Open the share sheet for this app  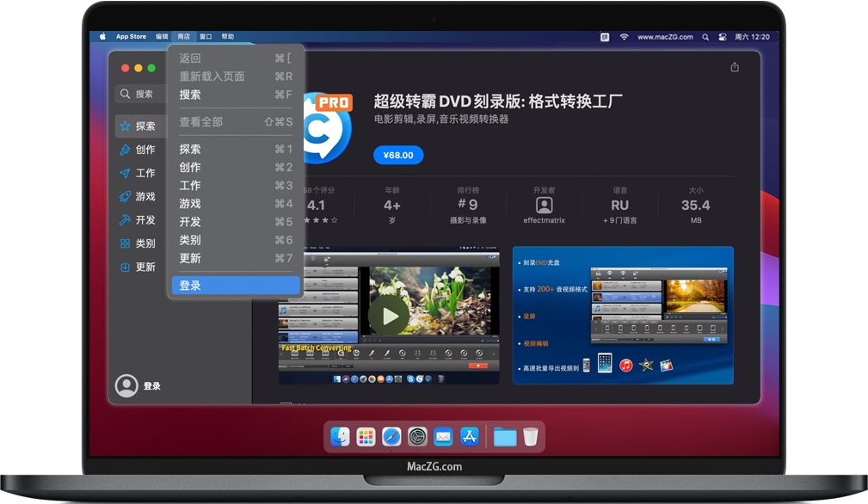tap(736, 65)
